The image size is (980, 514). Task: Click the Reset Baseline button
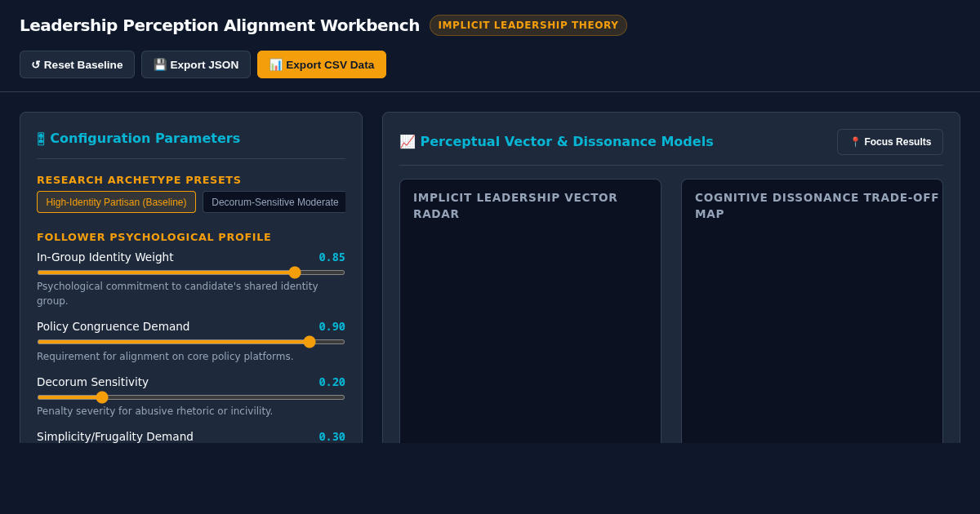(77, 64)
